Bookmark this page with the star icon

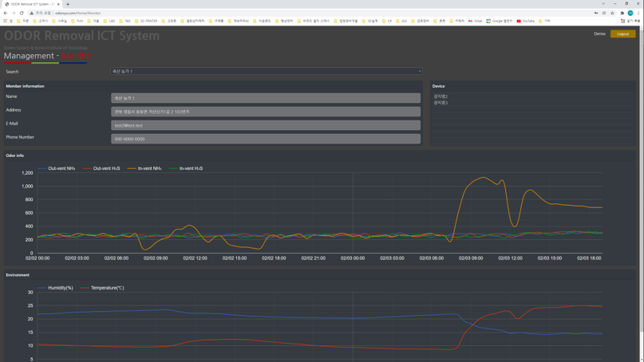[x=612, y=13]
